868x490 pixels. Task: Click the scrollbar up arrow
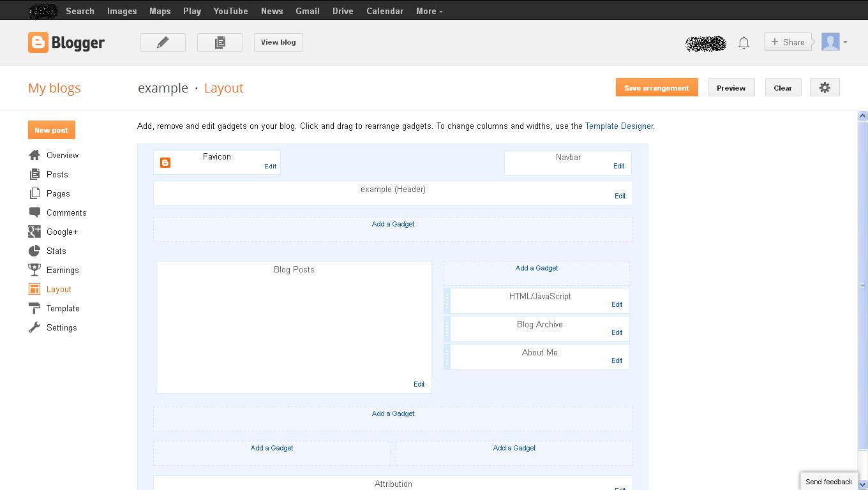point(862,115)
